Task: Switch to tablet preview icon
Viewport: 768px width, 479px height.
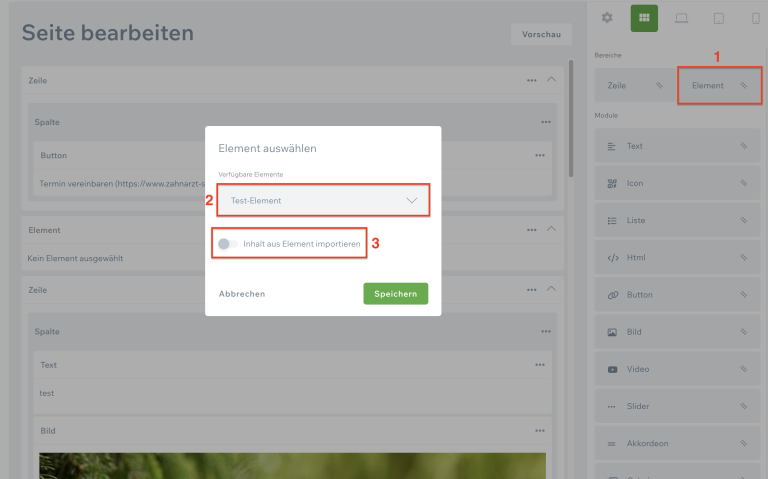Action: pyautogui.click(x=718, y=18)
